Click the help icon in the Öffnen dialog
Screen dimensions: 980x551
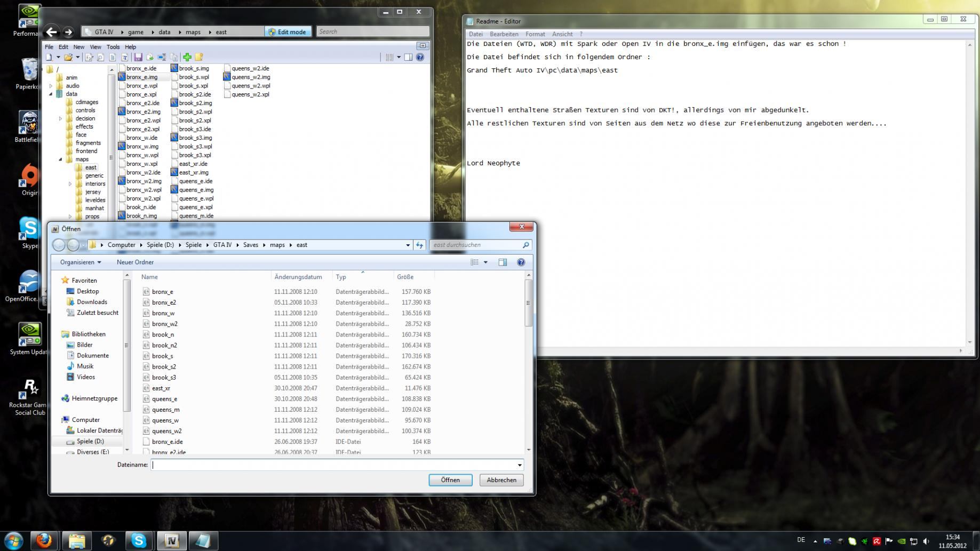[x=521, y=262]
